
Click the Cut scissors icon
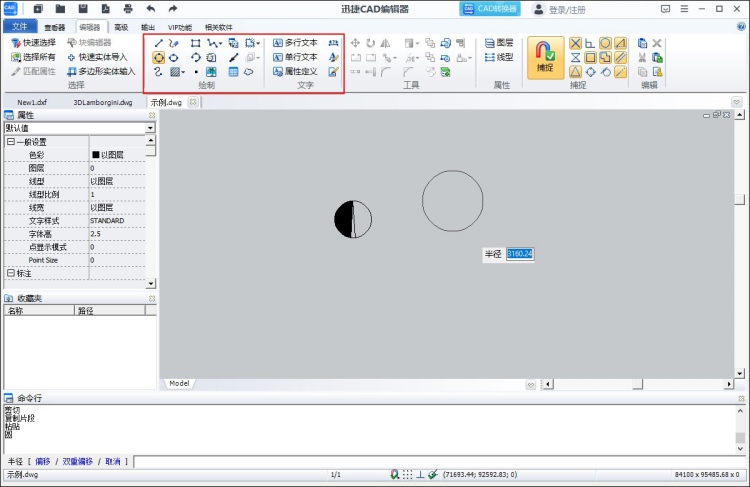642,58
